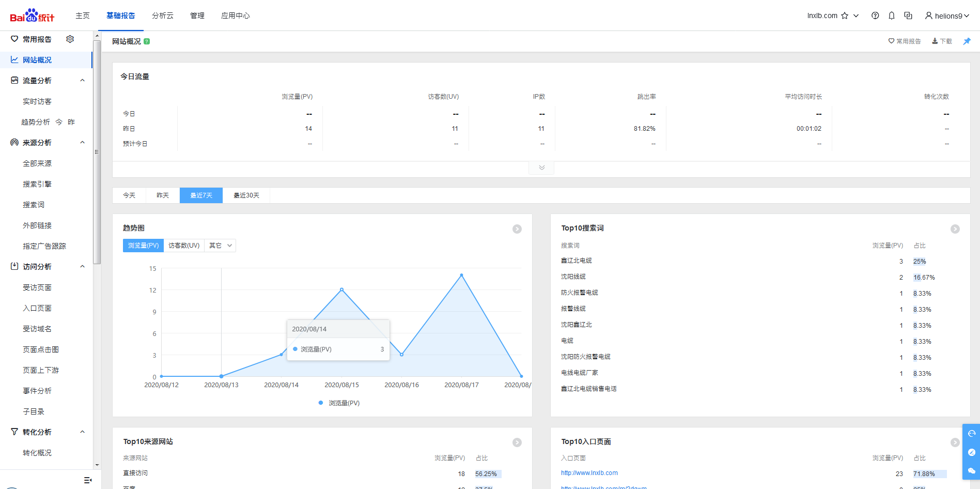This screenshot has height=489, width=980.
Task: Open settings gear next to 常用报告
Action: point(70,39)
